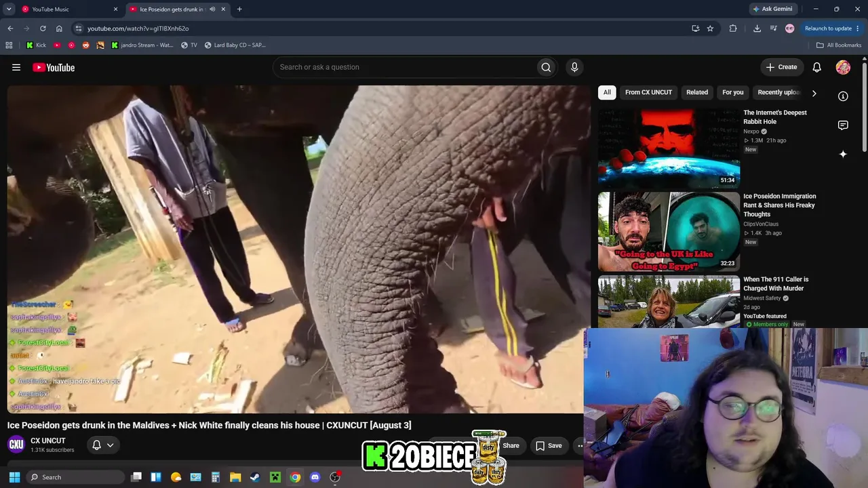Click the Windows taskbar Search box
Image resolution: width=868 pixels, height=488 pixels.
tap(75, 477)
